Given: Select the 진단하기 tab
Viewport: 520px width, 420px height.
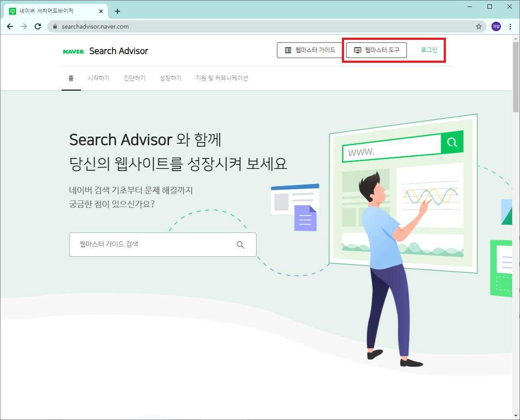Looking at the screenshot, I should point(134,78).
